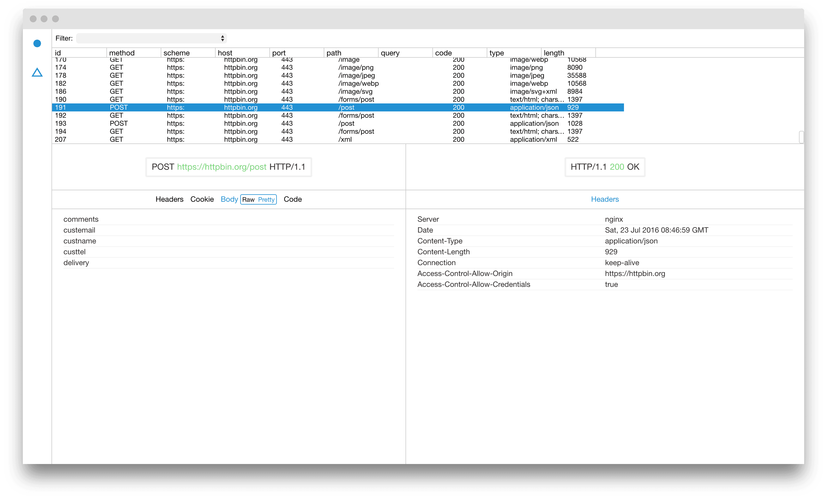The width and height of the screenshot is (827, 504).
Task: Click the 200 status code in response line
Action: tap(617, 167)
